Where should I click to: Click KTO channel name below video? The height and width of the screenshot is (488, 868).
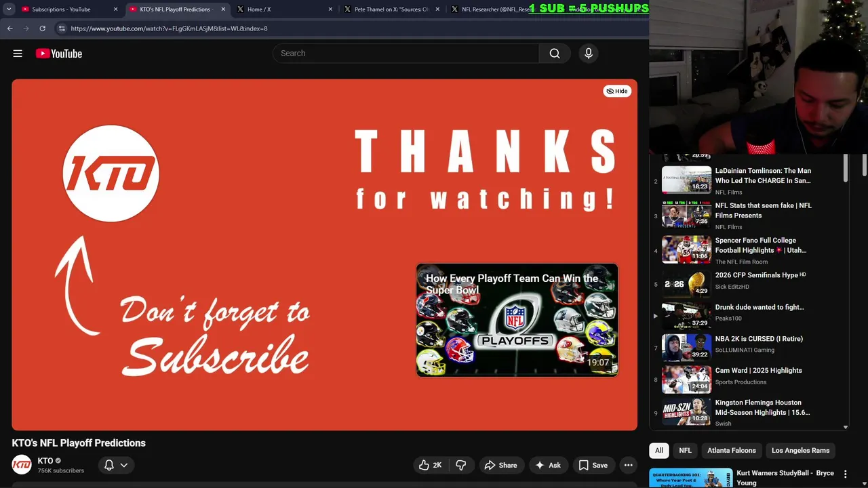pyautogui.click(x=45, y=461)
